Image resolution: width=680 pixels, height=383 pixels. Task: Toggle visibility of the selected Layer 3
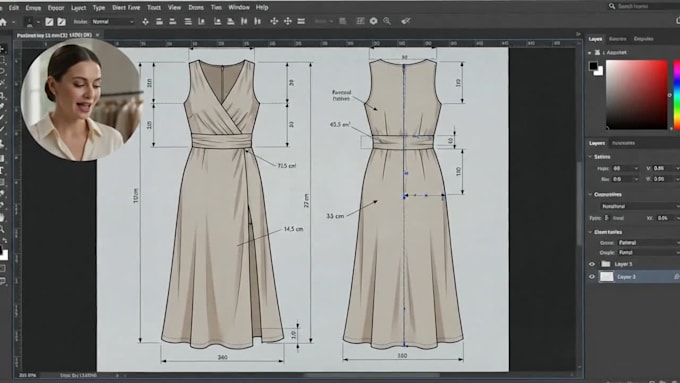[x=592, y=277]
